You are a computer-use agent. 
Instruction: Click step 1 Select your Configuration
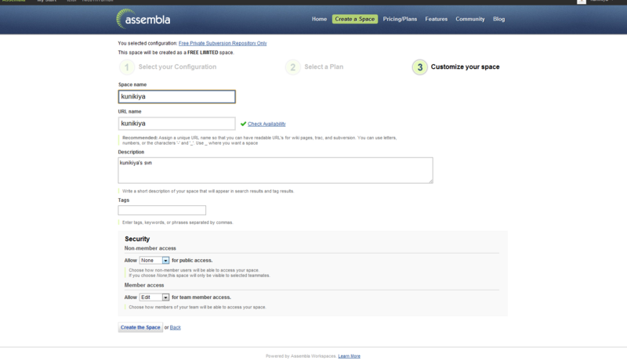coord(168,67)
